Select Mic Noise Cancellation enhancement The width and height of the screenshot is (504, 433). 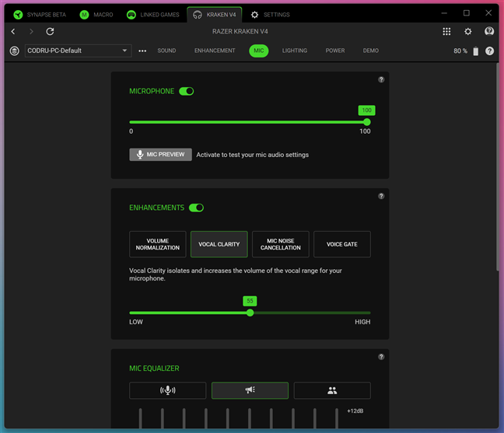click(281, 244)
